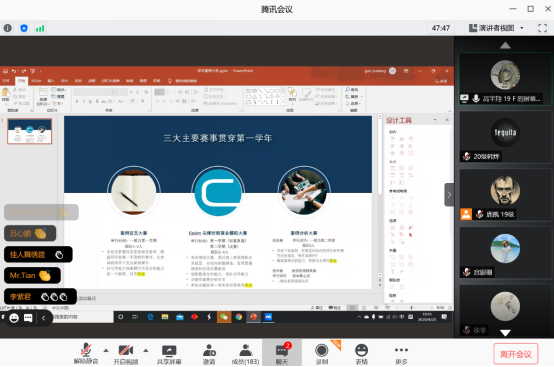Viewport: 554px width, 367px height.
Task: Start recording the meeting
Action: coord(322,354)
